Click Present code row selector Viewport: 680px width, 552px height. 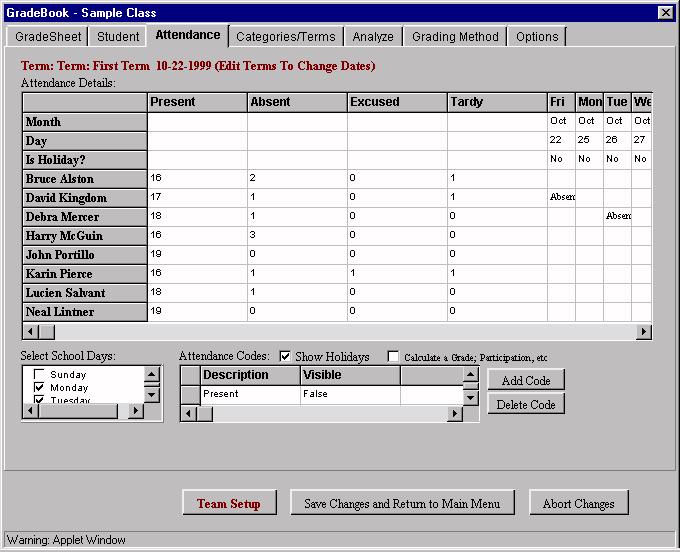pos(190,395)
